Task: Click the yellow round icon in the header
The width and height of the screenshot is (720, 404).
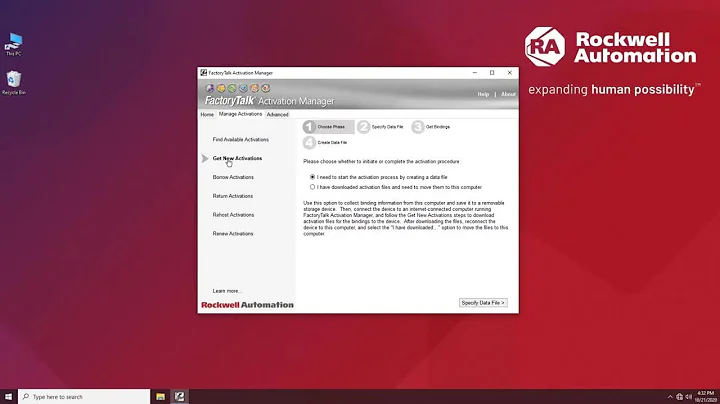Action: [221, 88]
